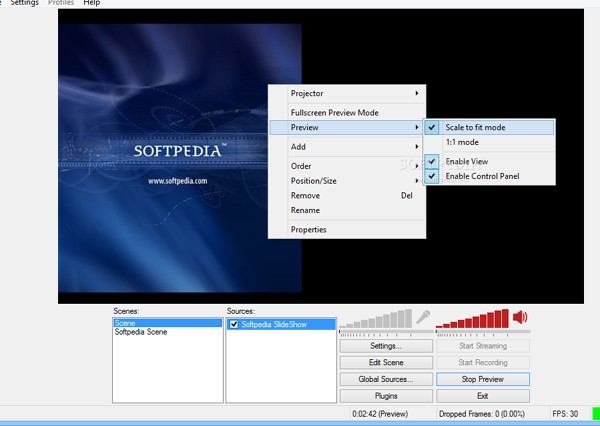Select the 'Scene' item in Scenes list
This screenshot has width=600, height=426.
(168, 323)
